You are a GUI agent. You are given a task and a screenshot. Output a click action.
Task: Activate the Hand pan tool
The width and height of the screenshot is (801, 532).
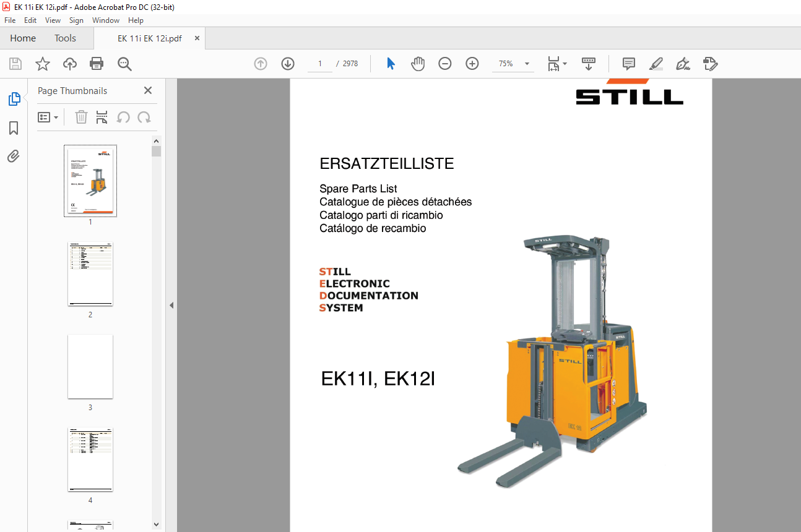click(x=418, y=64)
